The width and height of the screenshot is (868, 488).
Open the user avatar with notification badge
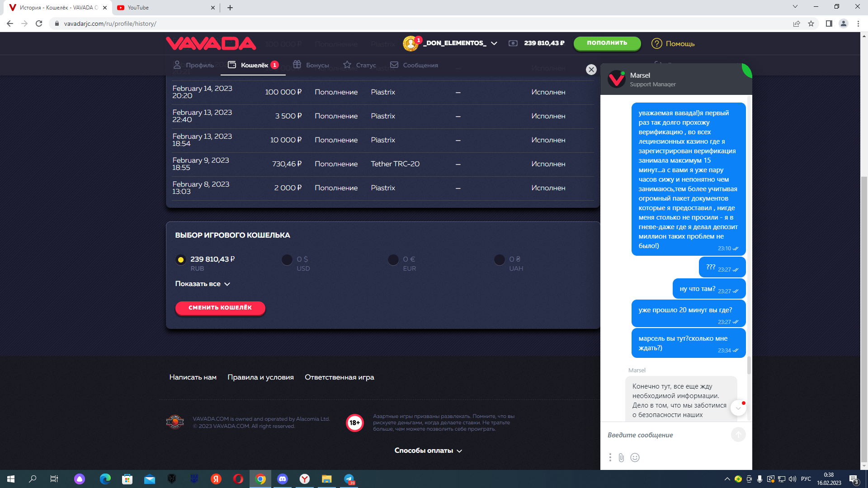411,43
